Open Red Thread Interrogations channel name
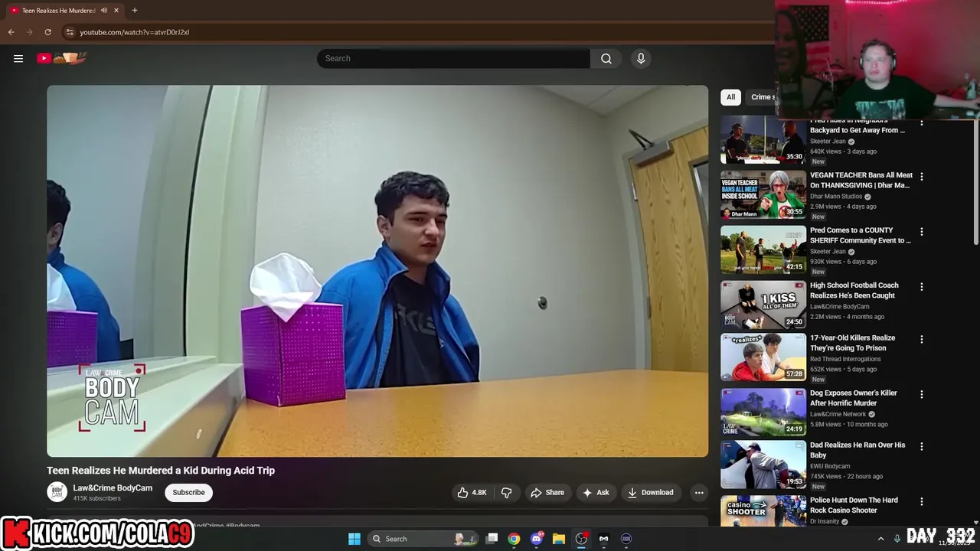The image size is (980, 551). click(x=845, y=359)
